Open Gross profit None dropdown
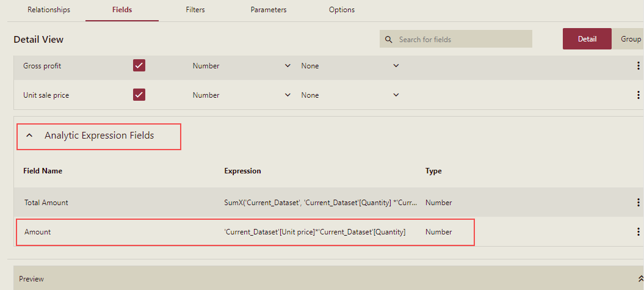The height and width of the screenshot is (290, 644). coord(350,66)
